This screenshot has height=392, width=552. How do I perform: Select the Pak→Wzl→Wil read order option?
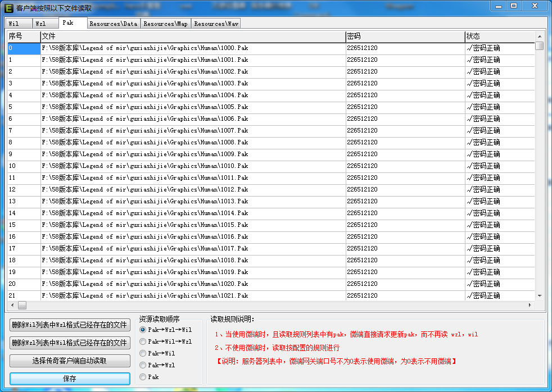[143, 330]
